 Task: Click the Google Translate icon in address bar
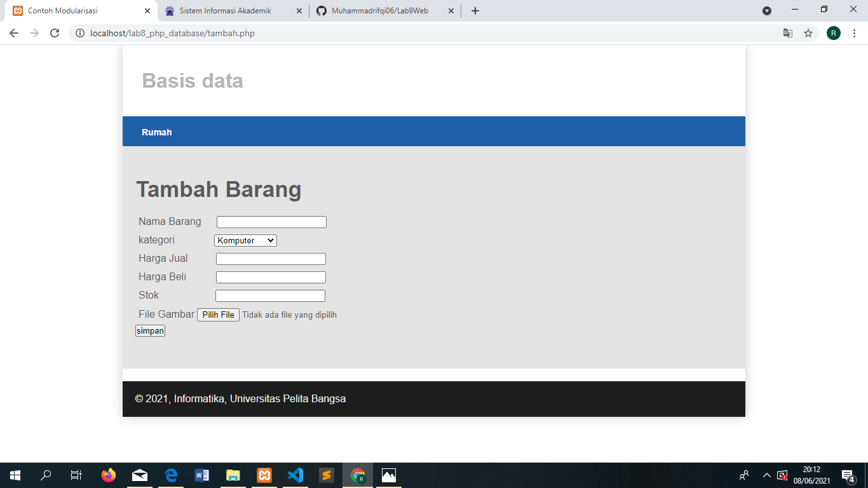point(788,33)
